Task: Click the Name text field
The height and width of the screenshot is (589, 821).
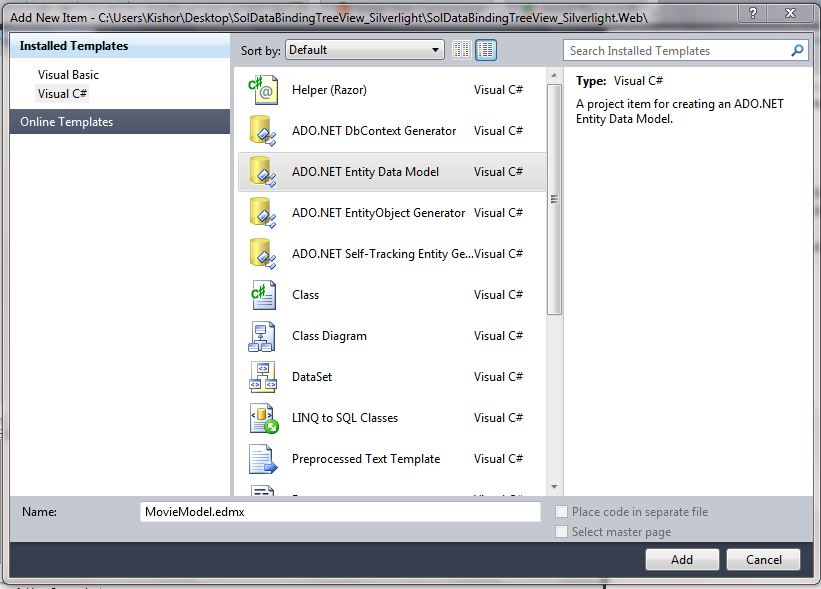Action: [340, 512]
